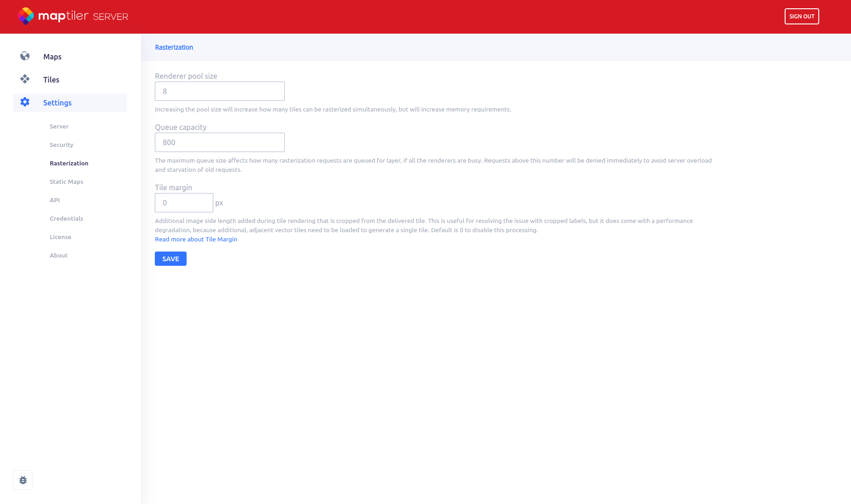Follow Read more about Tile Margin link
Image resolution: width=851 pixels, height=504 pixels.
[196, 239]
